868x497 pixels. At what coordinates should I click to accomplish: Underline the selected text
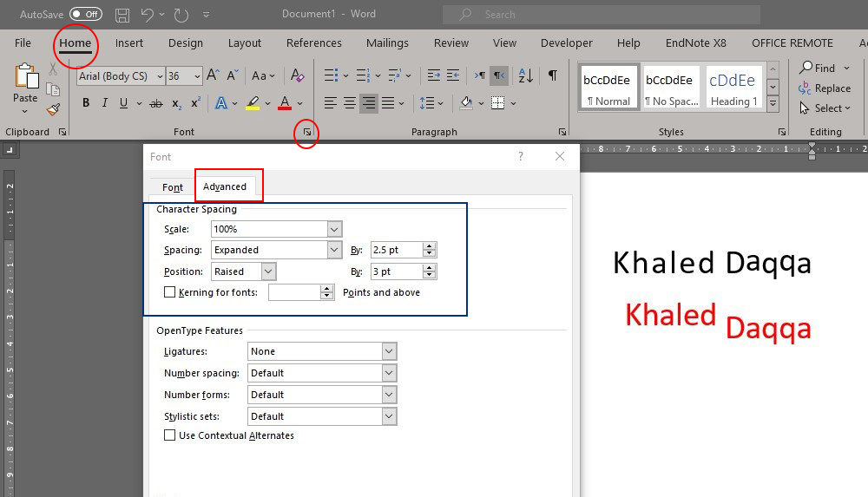(123, 103)
